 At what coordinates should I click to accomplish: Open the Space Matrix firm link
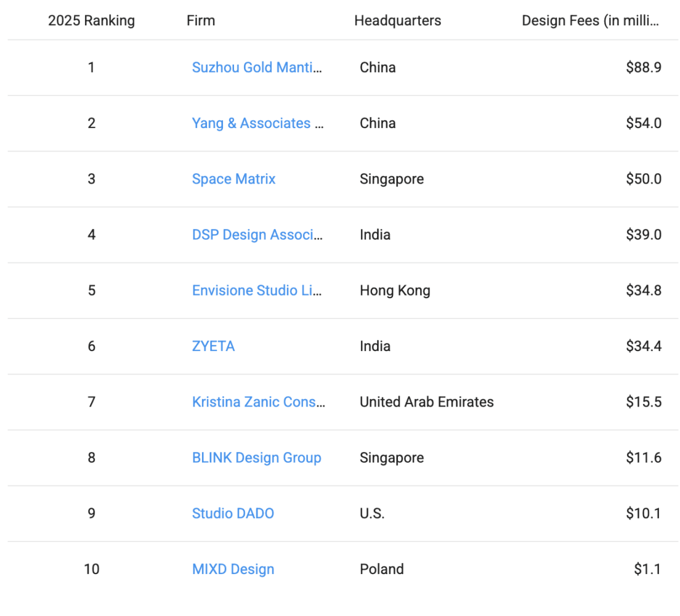click(x=234, y=179)
